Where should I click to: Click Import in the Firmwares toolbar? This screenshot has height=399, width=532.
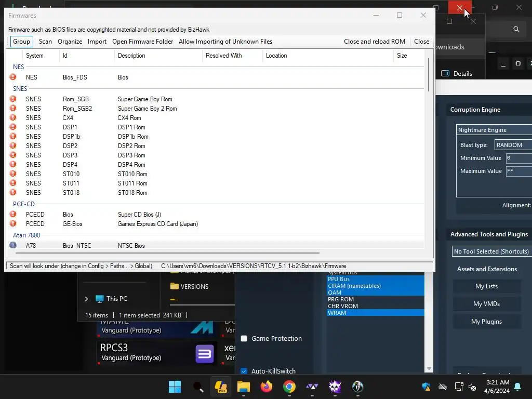pyautogui.click(x=97, y=42)
